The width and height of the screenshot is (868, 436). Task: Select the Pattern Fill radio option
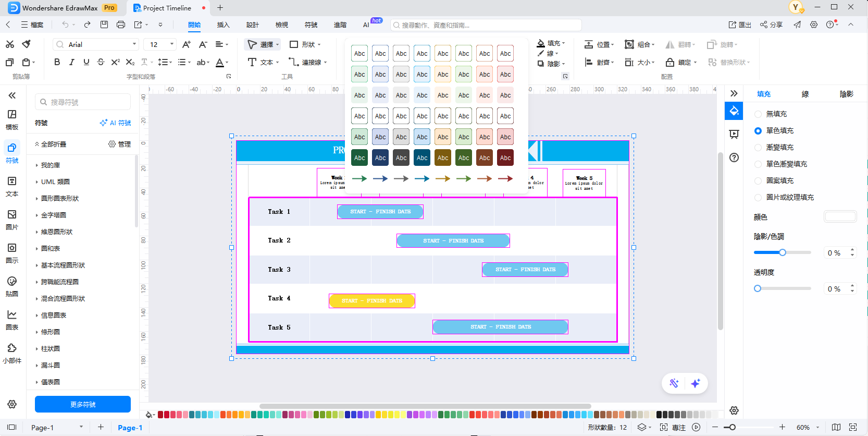click(x=758, y=181)
